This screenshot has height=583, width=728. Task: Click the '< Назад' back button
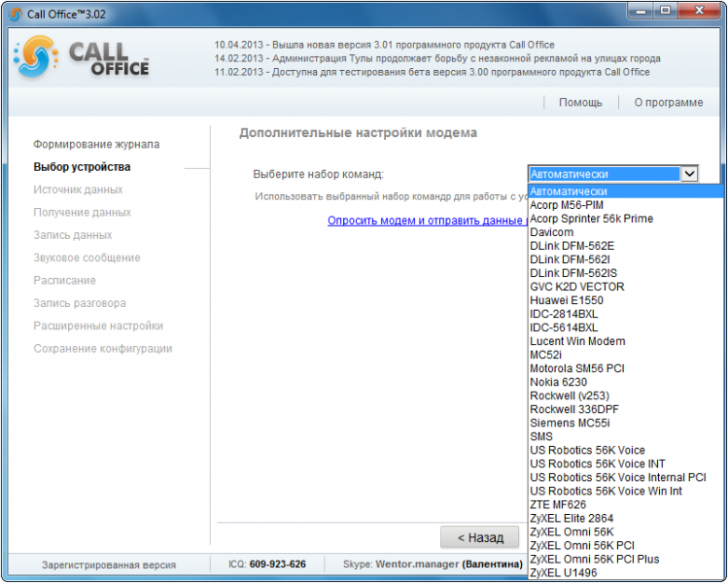pos(479,537)
